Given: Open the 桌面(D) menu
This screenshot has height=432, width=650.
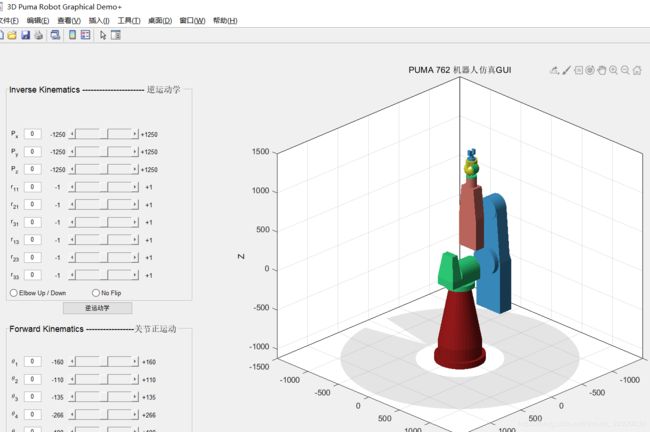Looking at the screenshot, I should tap(160, 20).
